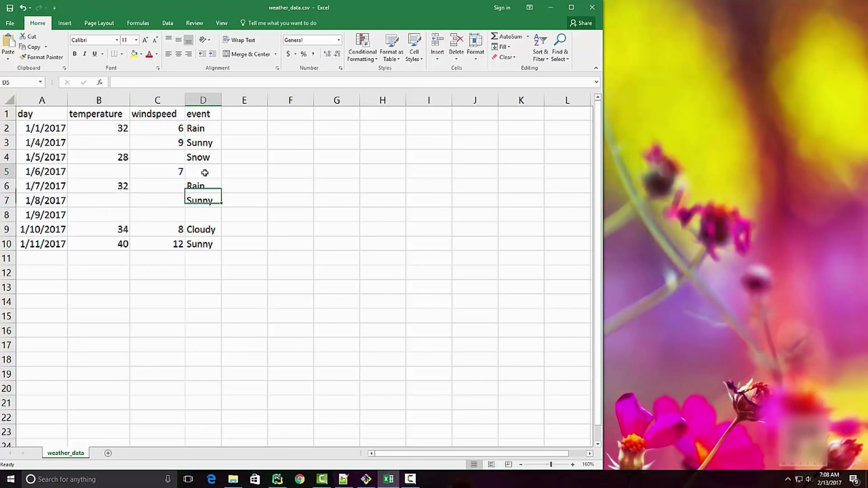Click the AutoSum sigma icon
This screenshot has height=488, width=868.
pyautogui.click(x=495, y=36)
